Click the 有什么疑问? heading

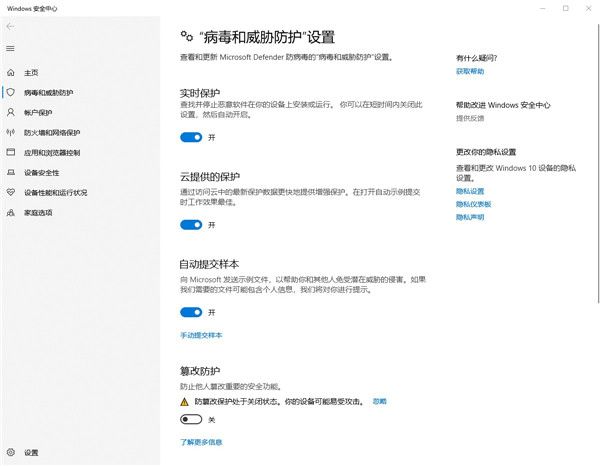[x=476, y=58]
